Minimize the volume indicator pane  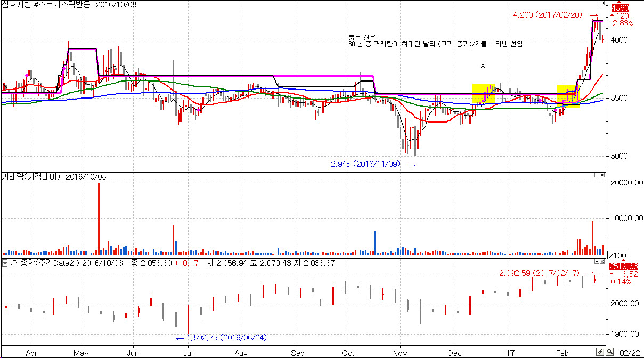pyautogui.click(x=597, y=175)
